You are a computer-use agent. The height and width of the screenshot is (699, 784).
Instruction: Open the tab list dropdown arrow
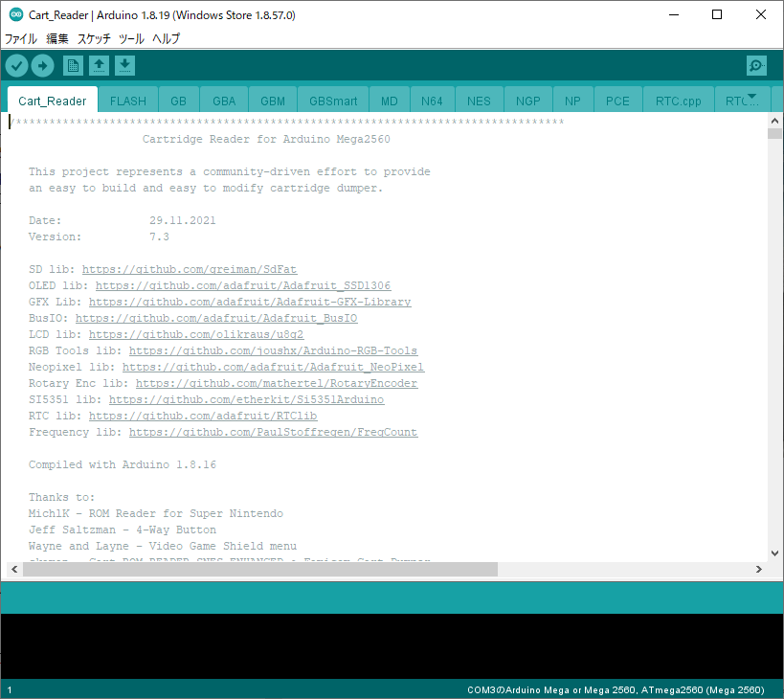click(x=751, y=96)
